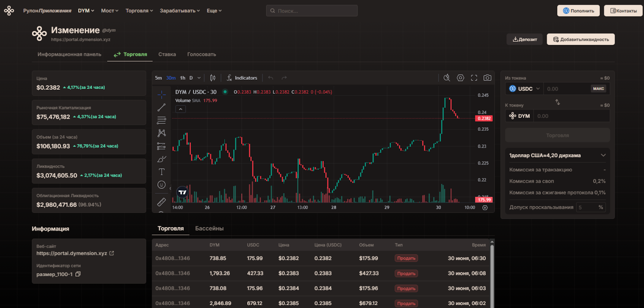Switch to the Ставка tab
Viewport: 644px width, 308px height.
click(x=167, y=54)
